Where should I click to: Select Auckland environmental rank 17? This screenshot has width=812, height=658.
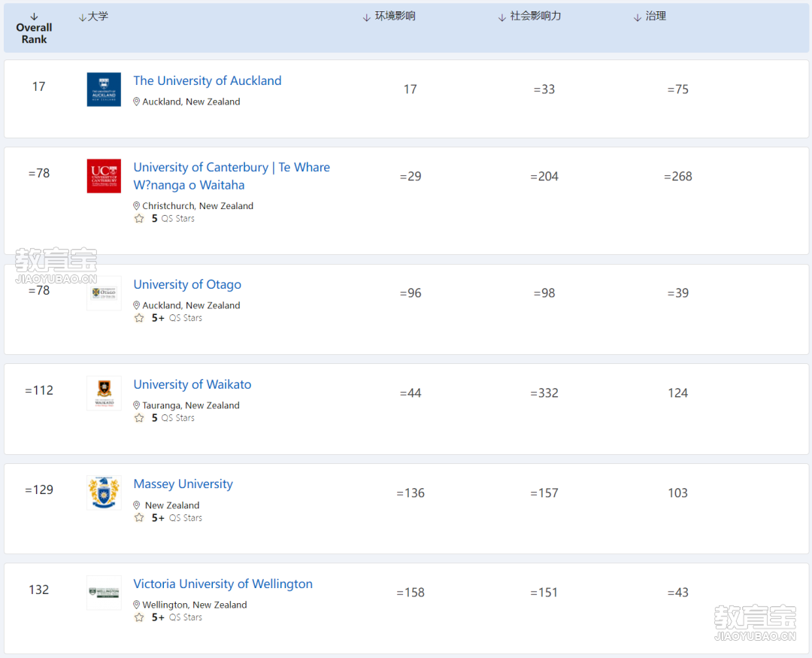(x=411, y=89)
